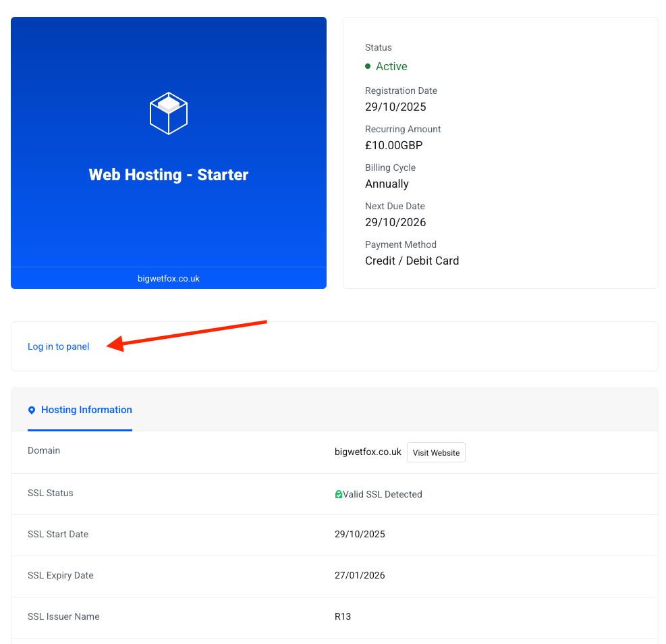
Task: Click bigwetfox.co.uk in the blue banner footer
Action: [x=169, y=278]
